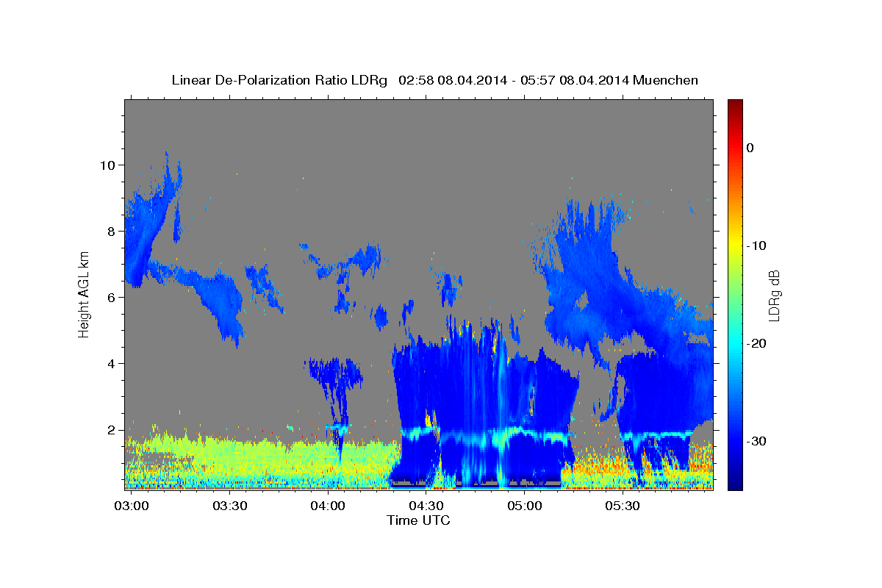The width and height of the screenshot is (882, 588).
Task: Click the '05:30' time axis label
Action: pos(622,506)
